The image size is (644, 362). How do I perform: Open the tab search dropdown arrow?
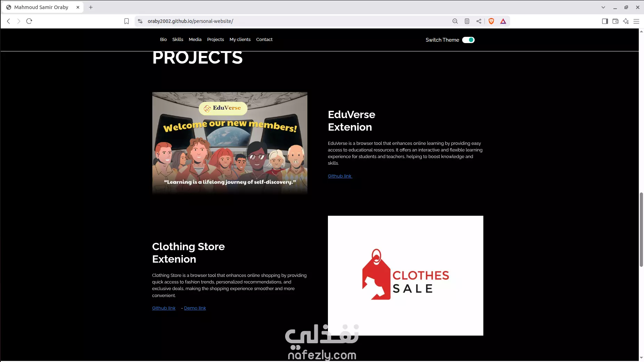pos(603,7)
